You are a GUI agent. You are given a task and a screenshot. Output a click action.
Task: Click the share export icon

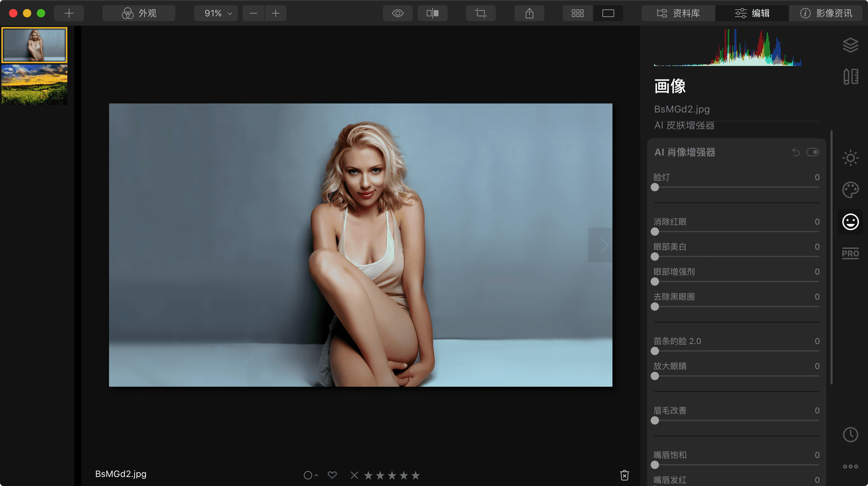coord(529,13)
